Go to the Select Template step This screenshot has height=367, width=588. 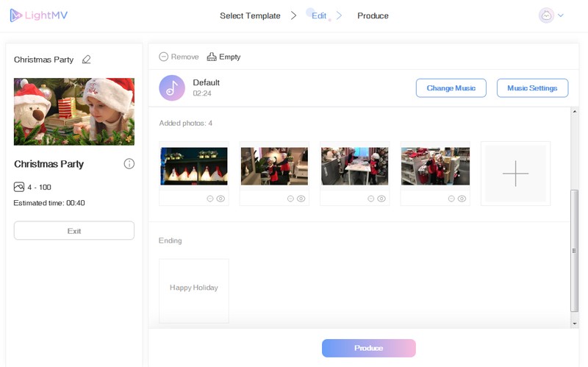click(250, 15)
